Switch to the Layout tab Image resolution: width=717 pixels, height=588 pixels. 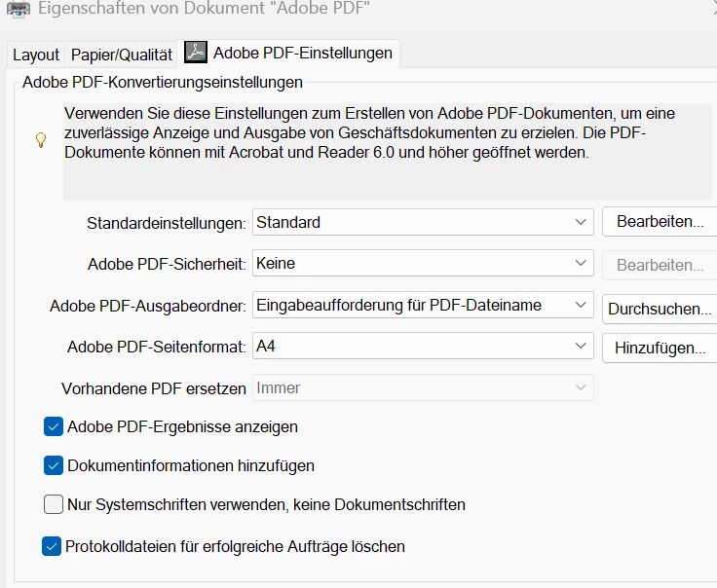click(x=36, y=55)
